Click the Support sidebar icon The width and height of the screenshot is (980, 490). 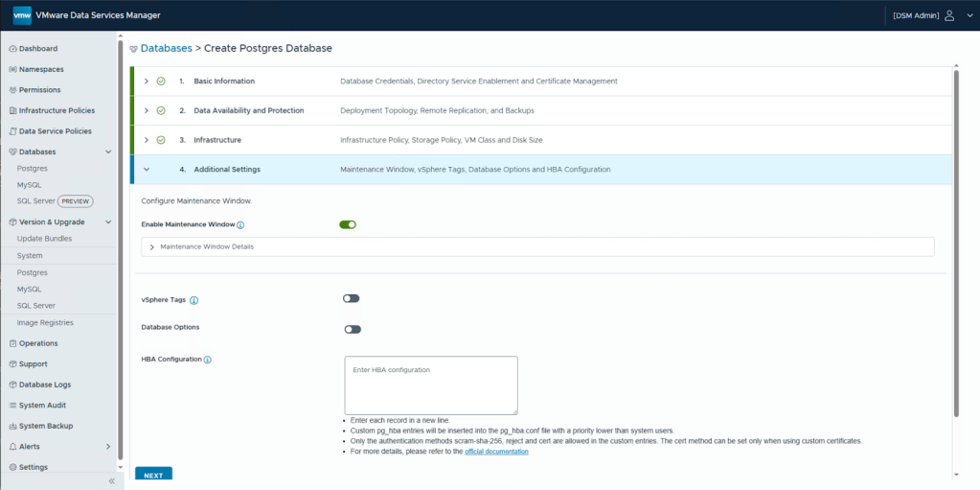(x=13, y=364)
